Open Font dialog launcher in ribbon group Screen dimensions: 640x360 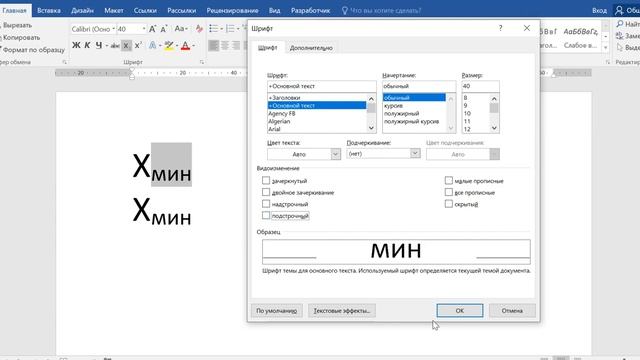click(x=202, y=62)
